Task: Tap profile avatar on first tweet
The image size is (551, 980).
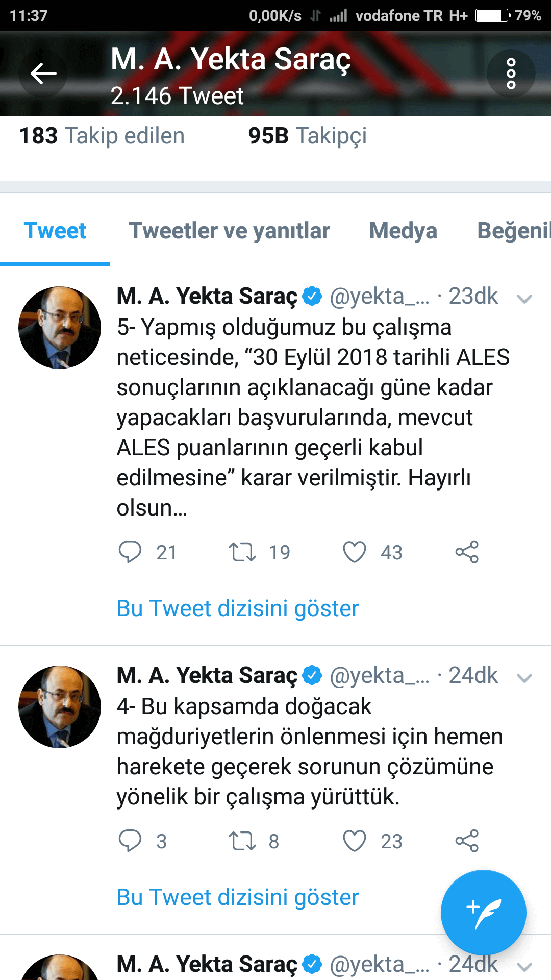Action: tap(60, 328)
